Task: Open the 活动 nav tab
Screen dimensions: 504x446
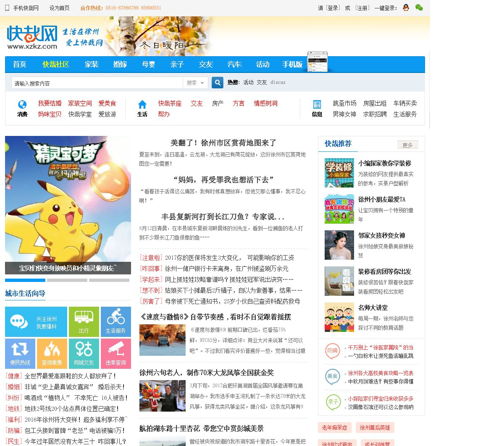Action: click(263, 64)
